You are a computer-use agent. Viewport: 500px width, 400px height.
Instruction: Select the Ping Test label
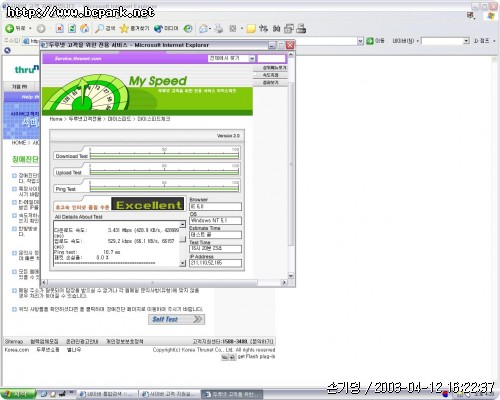(66, 189)
